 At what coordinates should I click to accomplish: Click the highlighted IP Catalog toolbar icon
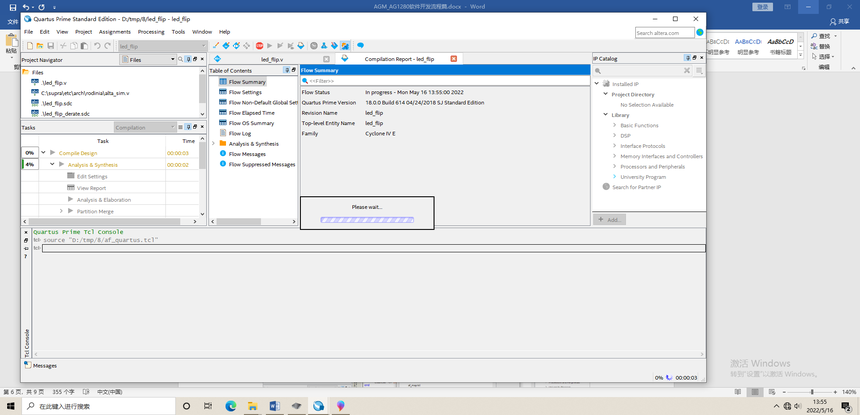pyautogui.click(x=345, y=46)
